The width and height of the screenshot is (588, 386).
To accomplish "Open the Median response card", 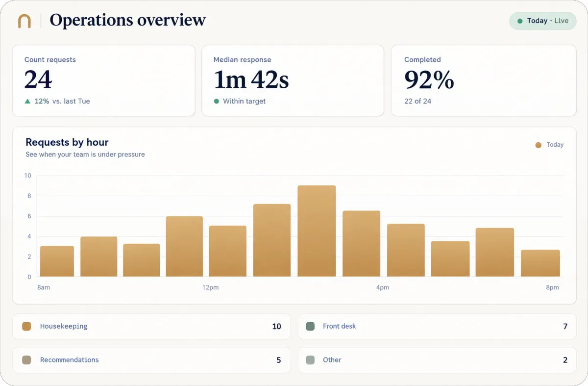I will coord(293,80).
